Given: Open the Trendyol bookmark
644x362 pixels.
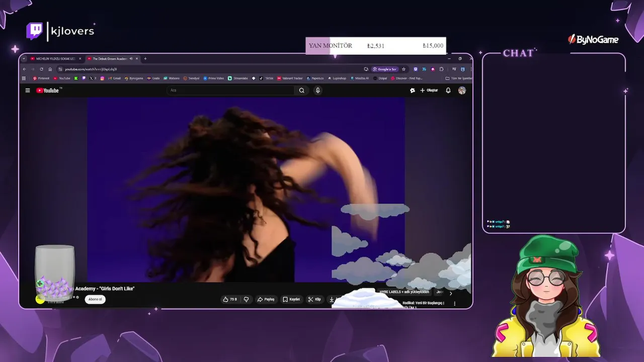Looking at the screenshot, I should click(x=191, y=78).
